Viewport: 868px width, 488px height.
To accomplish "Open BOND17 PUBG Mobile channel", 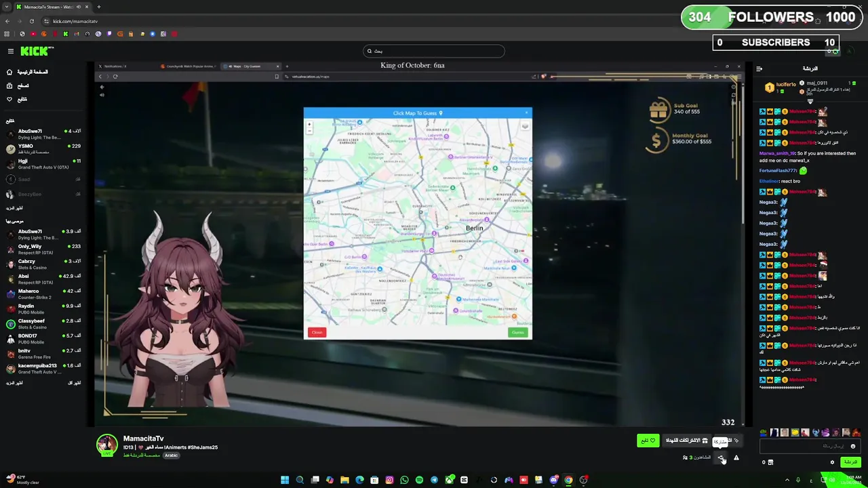I will tap(44, 338).
